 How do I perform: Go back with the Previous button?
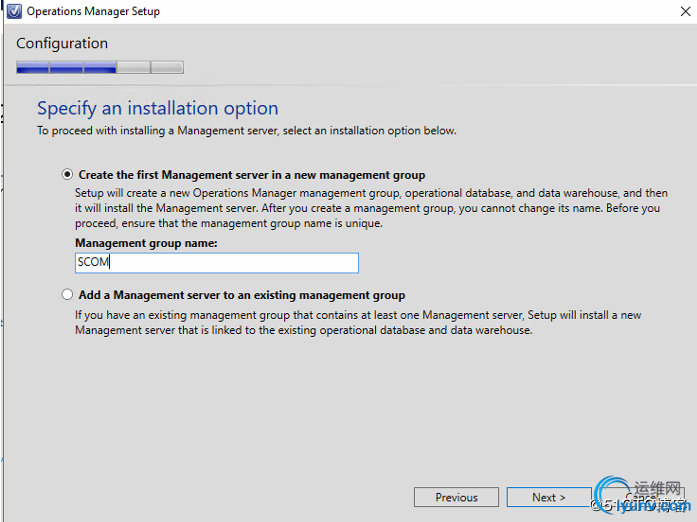[456, 497]
